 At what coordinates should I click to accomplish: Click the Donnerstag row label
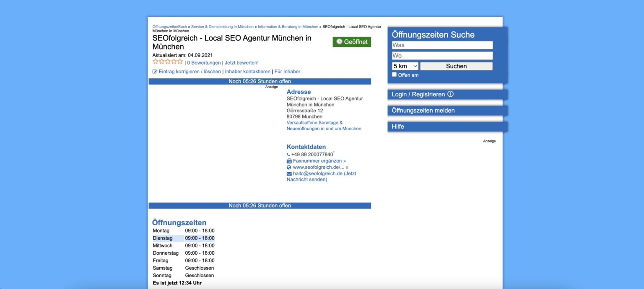(166, 253)
